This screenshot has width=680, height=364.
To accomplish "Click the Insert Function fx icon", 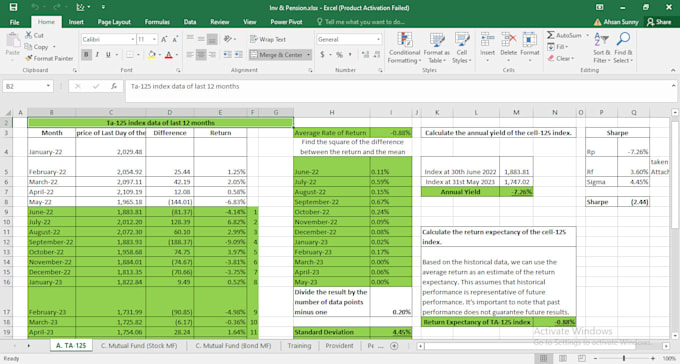I will pos(114,86).
